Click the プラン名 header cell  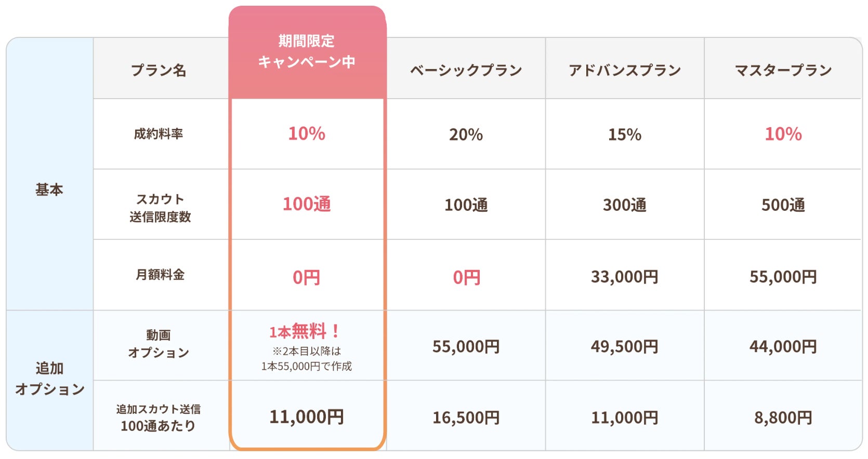click(159, 70)
